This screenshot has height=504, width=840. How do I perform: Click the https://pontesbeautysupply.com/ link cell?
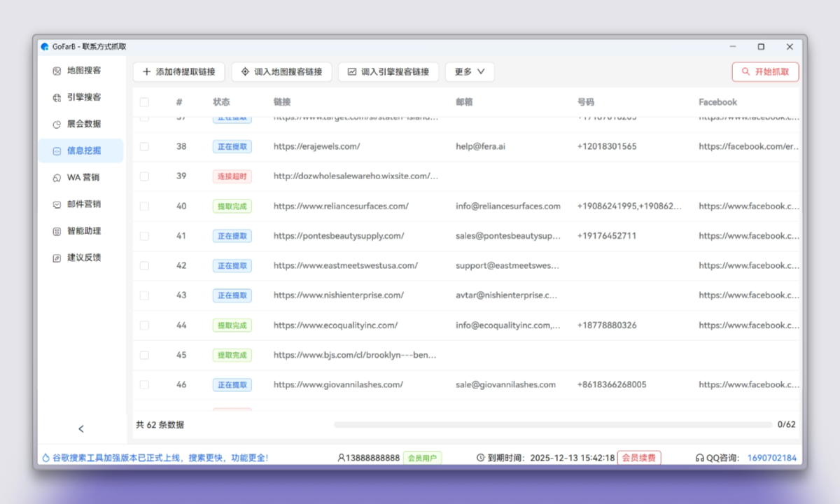click(339, 236)
